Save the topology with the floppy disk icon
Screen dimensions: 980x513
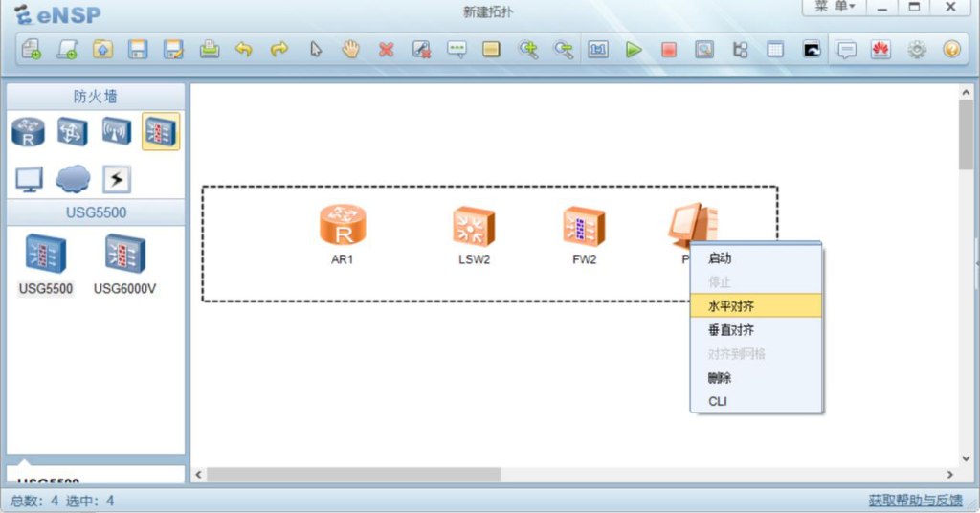coord(138,50)
